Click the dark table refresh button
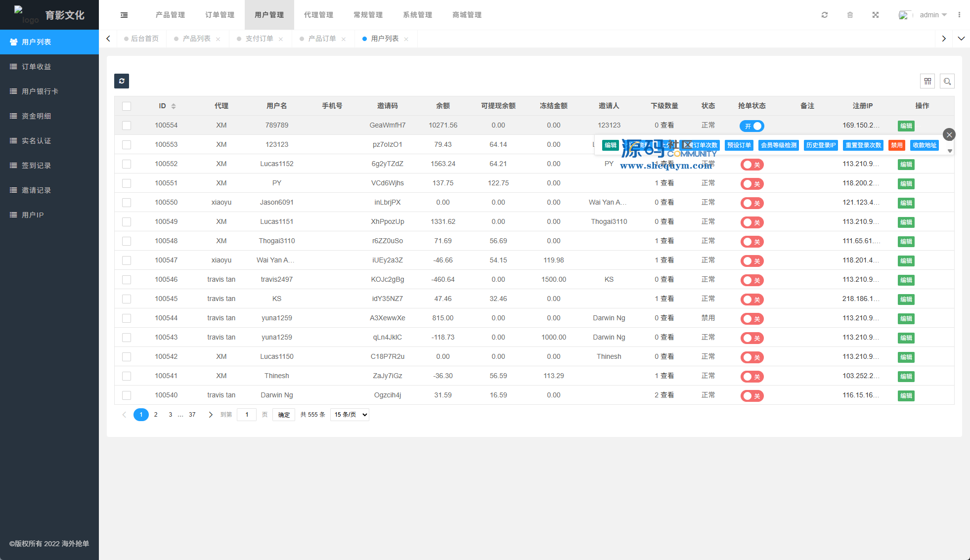Image resolution: width=970 pixels, height=560 pixels. pos(122,81)
